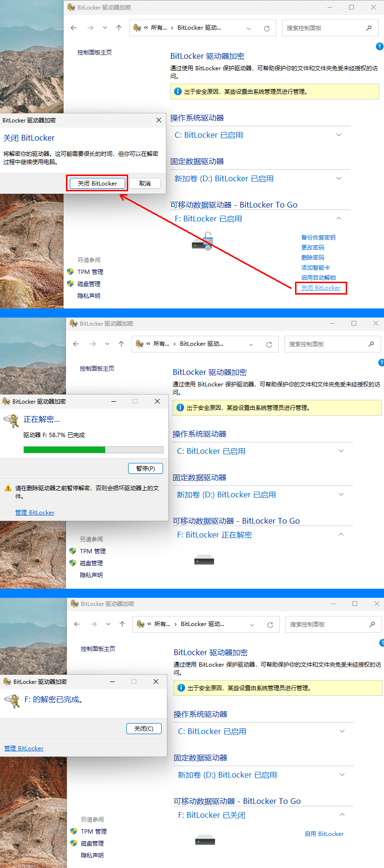Open the 备份恢复密钥 link
The height and width of the screenshot is (868, 384).
318,237
